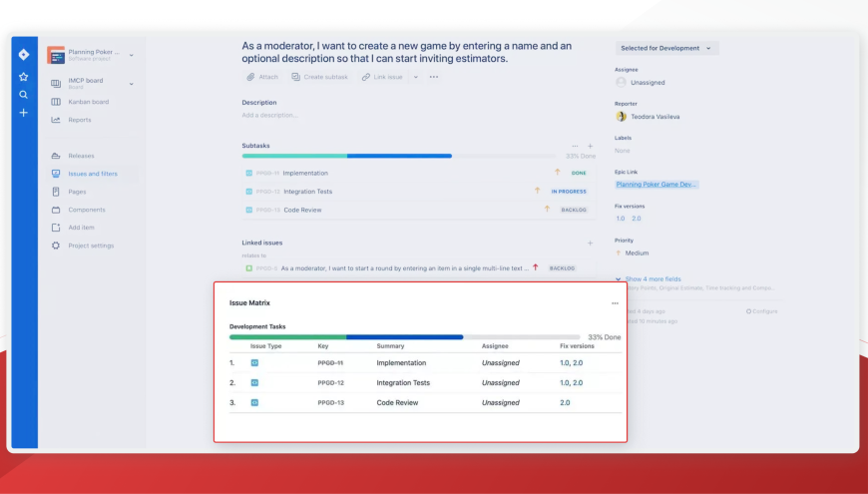This screenshot has height=494, width=868.
Task: Open Issues and filters in sidebar
Action: (92, 174)
